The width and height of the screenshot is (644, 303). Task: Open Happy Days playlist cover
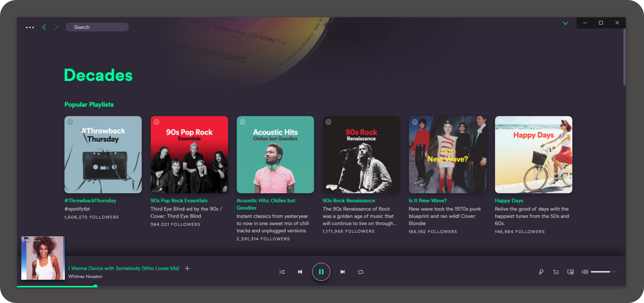coord(534,155)
